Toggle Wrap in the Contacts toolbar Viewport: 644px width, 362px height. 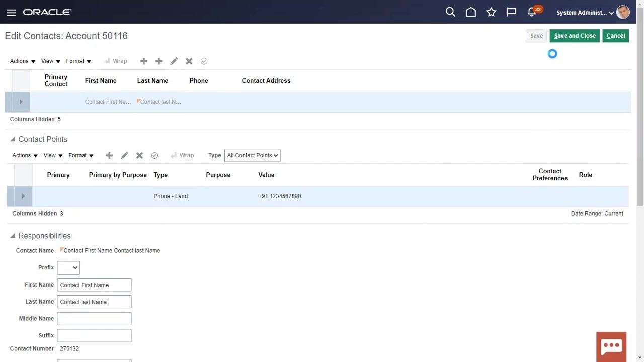click(115, 61)
